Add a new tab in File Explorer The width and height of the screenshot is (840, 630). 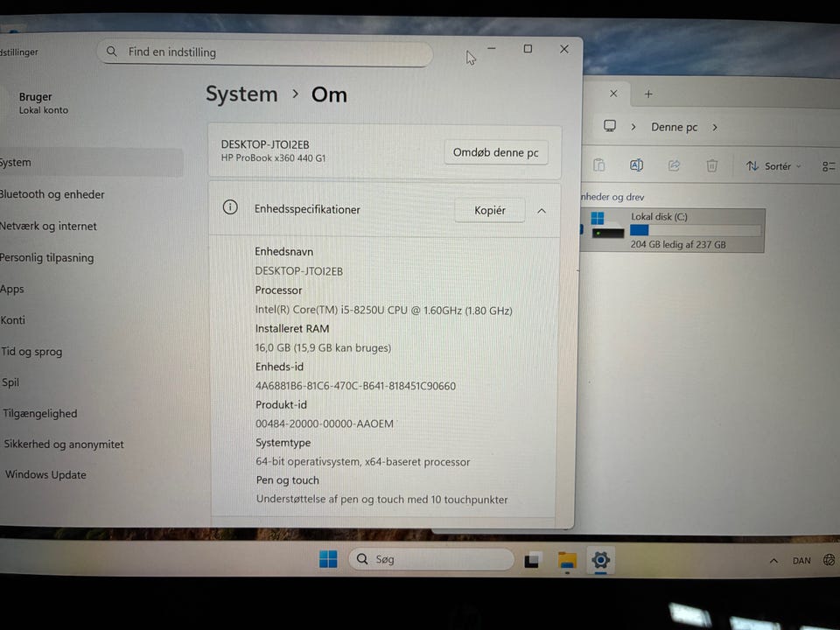(648, 94)
